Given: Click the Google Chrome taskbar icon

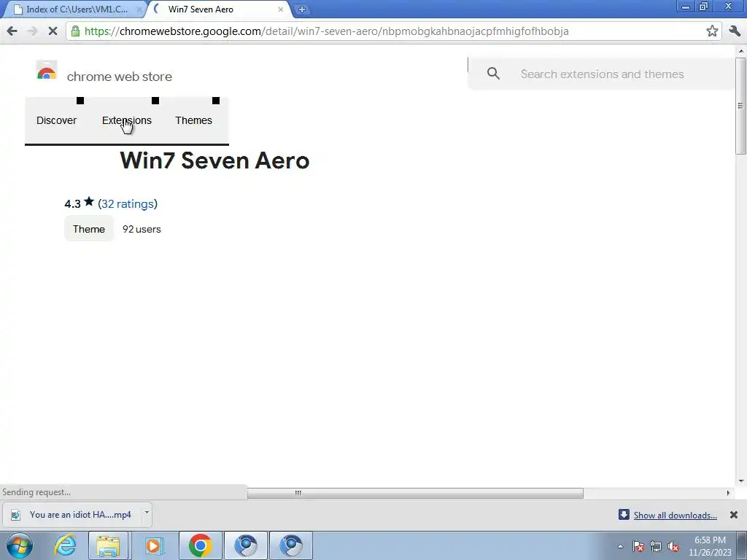Looking at the screenshot, I should tap(200, 545).
